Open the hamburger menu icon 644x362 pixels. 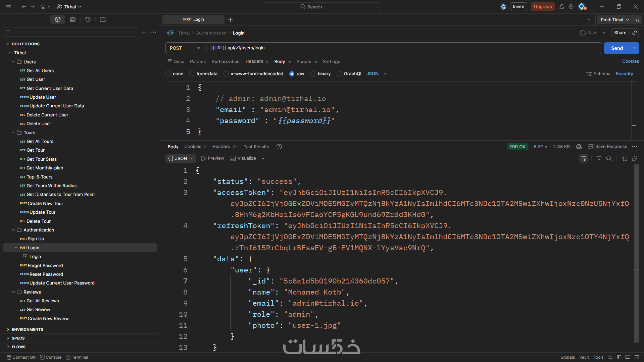pos(9,7)
